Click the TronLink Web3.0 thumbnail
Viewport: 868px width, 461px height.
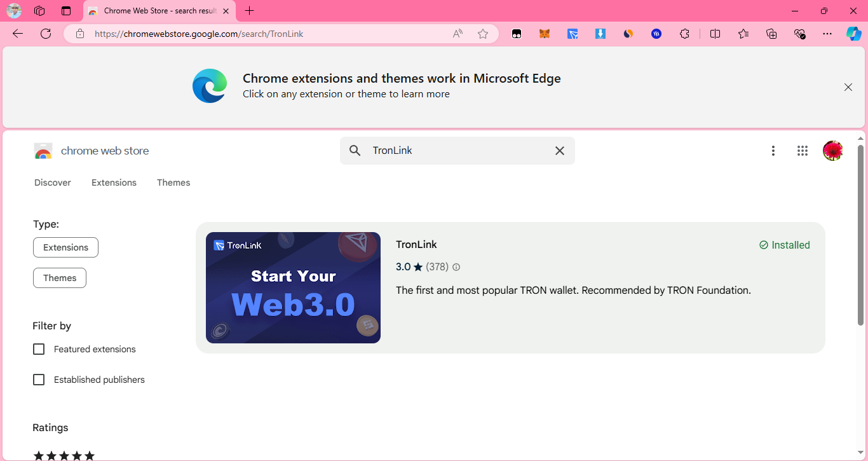tap(293, 287)
